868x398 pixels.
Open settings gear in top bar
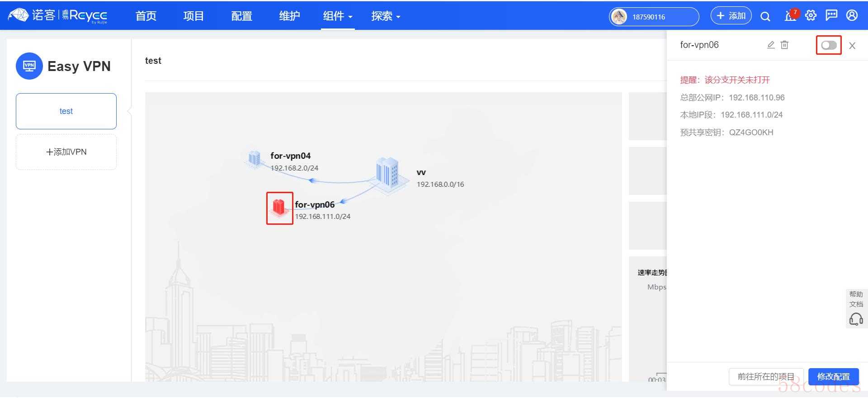tap(811, 16)
